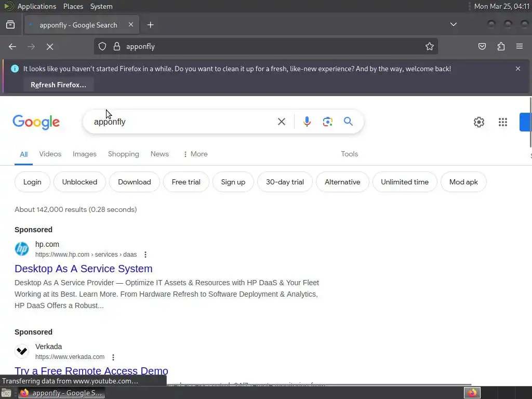Open a new tab with plus
532x399 pixels.
[x=150, y=25]
